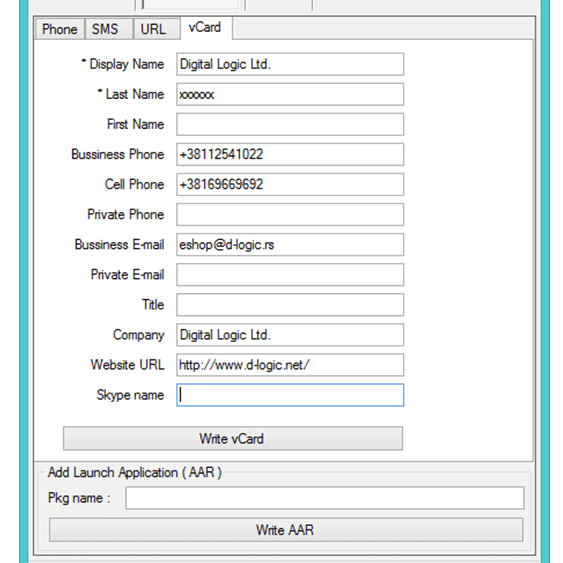Focus the Display Name field

(x=290, y=64)
